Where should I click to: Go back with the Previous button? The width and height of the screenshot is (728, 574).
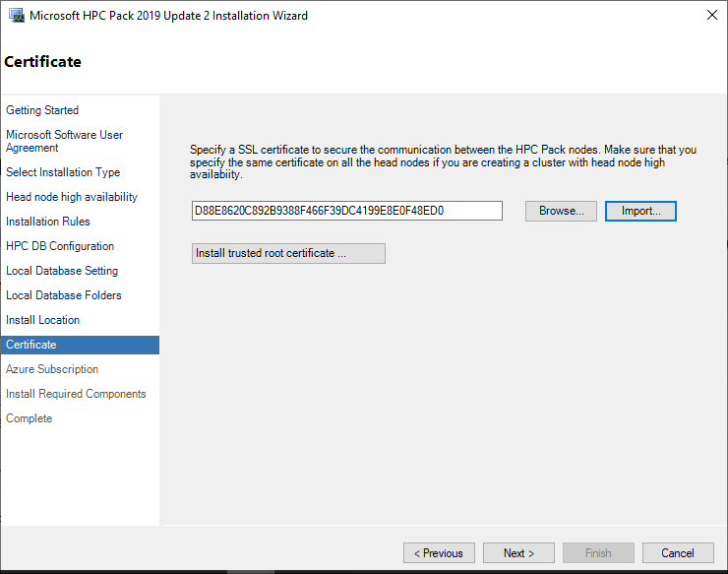click(x=439, y=553)
